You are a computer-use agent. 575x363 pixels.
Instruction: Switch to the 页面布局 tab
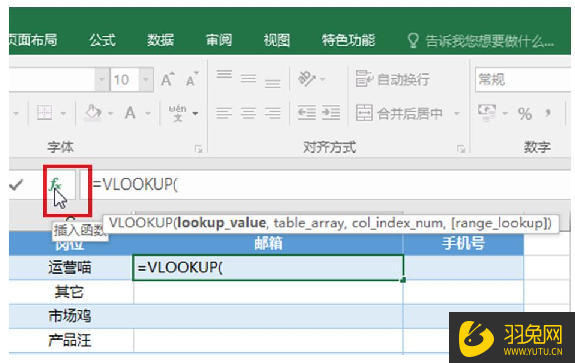click(33, 40)
